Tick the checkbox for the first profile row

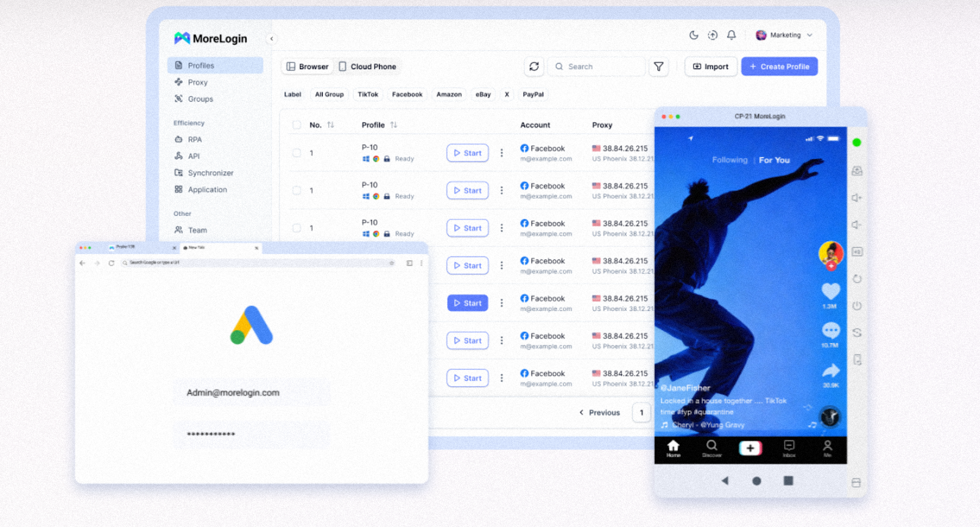click(297, 153)
